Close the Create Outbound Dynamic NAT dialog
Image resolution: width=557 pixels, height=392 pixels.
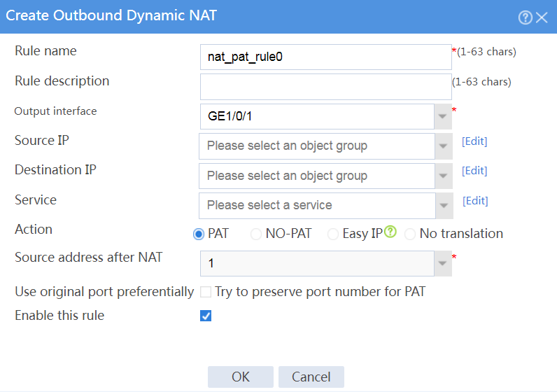[x=542, y=17]
